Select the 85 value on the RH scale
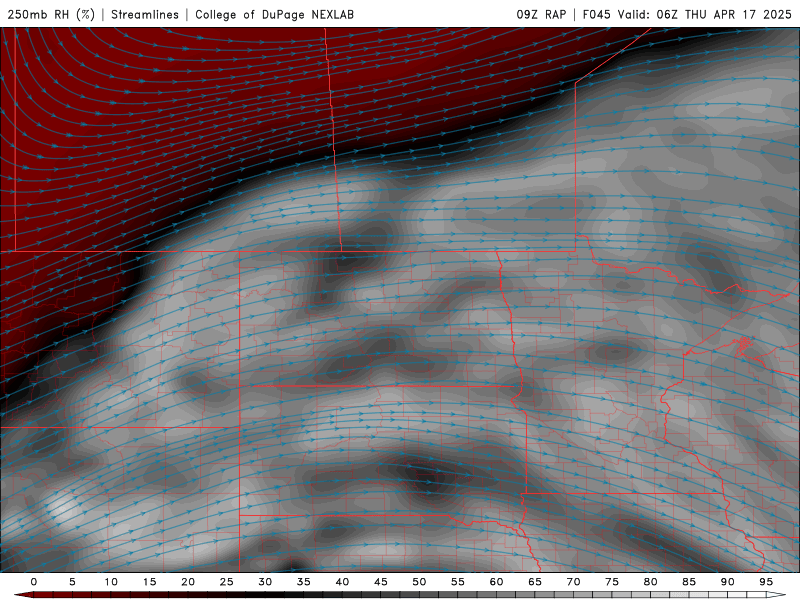The width and height of the screenshot is (800, 600). tap(689, 582)
